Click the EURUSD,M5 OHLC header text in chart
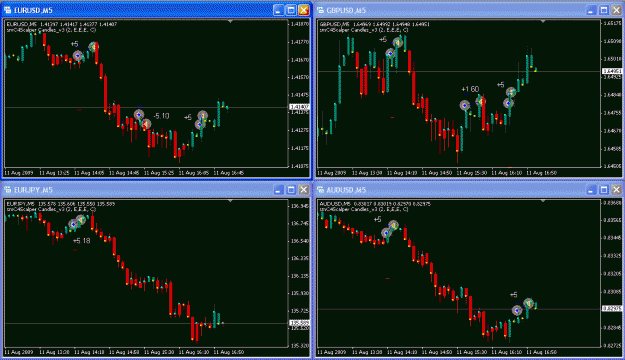 (x=62, y=24)
